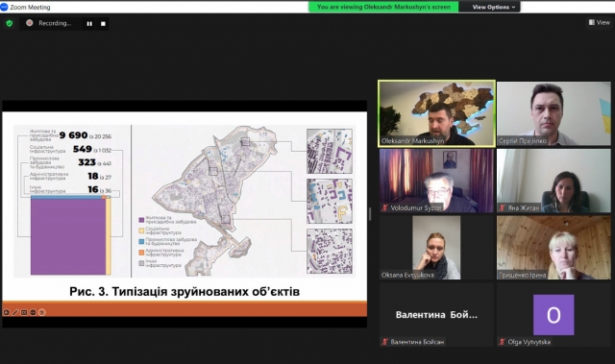Click the muted mic icon on Volodumur Syzon
The height and width of the screenshot is (364, 615).
(x=385, y=207)
